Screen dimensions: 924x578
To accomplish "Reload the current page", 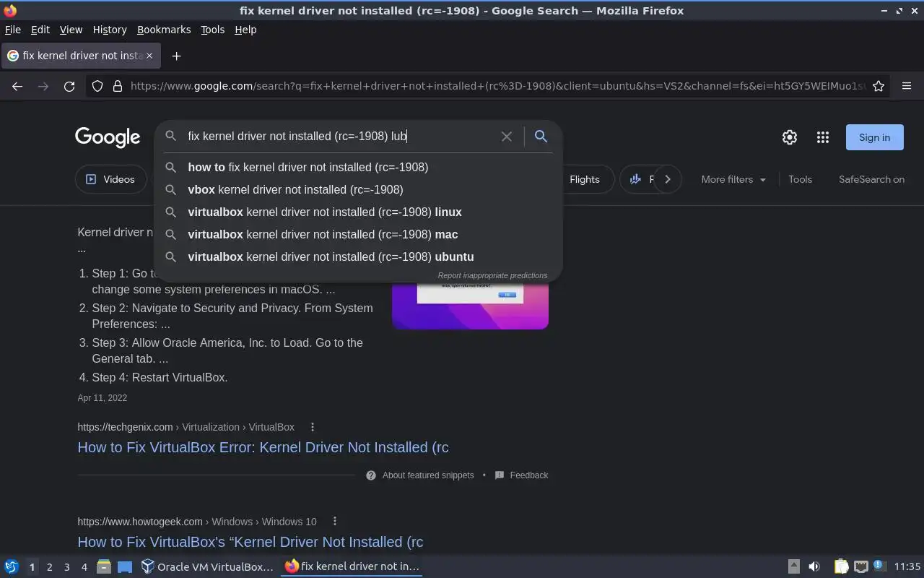I will (69, 86).
